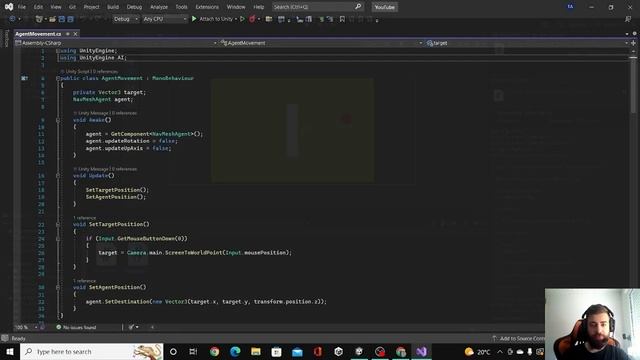The width and height of the screenshot is (640, 360).
Task: Click the Navigate Backward icon
Action: (12, 19)
